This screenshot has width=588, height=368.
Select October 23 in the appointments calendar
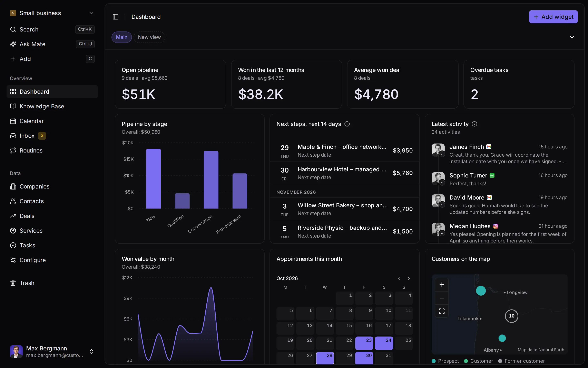click(x=364, y=343)
